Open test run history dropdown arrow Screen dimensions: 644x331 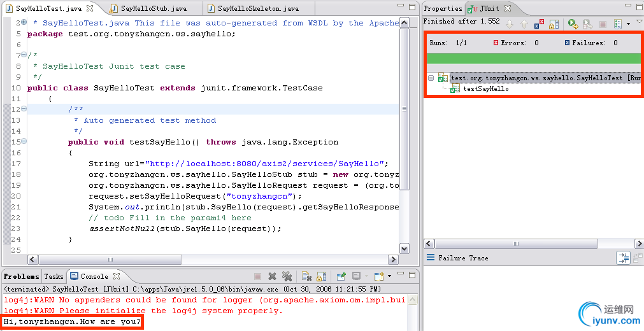point(628,24)
